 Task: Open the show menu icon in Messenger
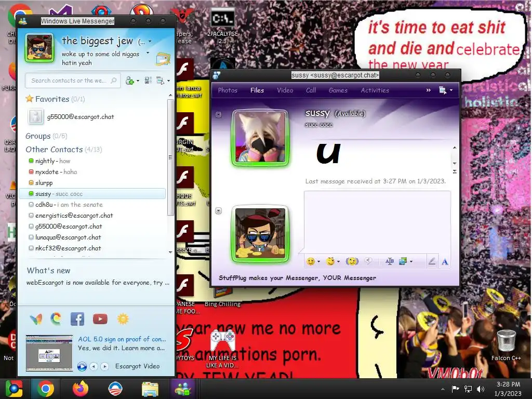160,81
